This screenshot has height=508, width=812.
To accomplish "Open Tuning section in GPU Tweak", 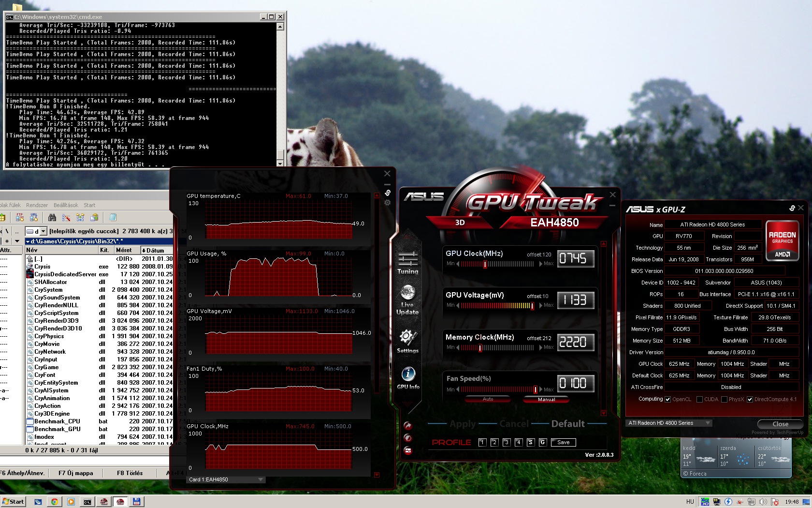I will pyautogui.click(x=407, y=263).
